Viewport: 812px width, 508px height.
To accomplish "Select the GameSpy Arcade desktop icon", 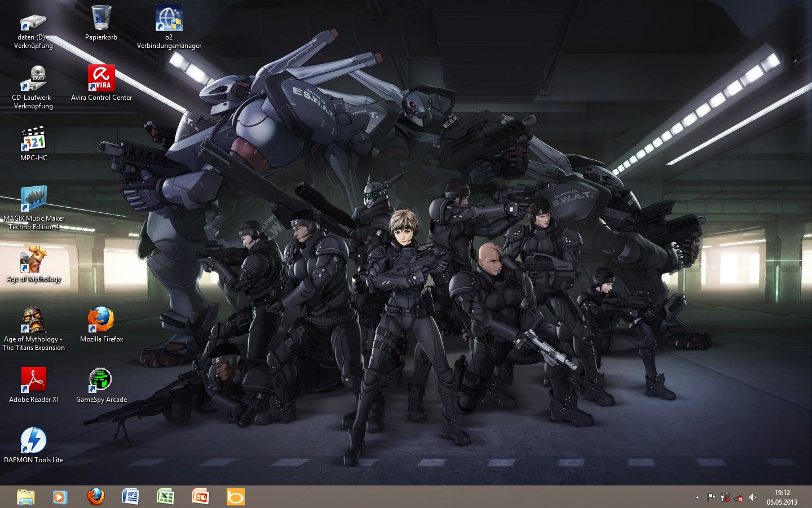I will tap(101, 380).
